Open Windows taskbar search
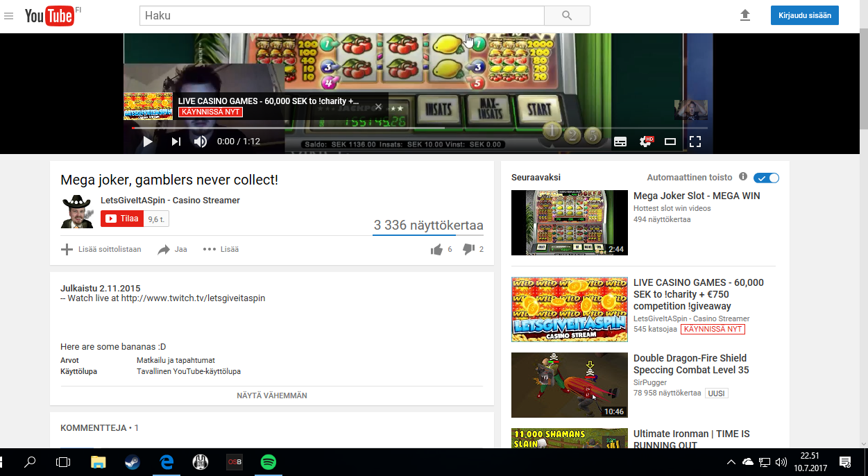Image resolution: width=868 pixels, height=476 pixels. point(31,461)
